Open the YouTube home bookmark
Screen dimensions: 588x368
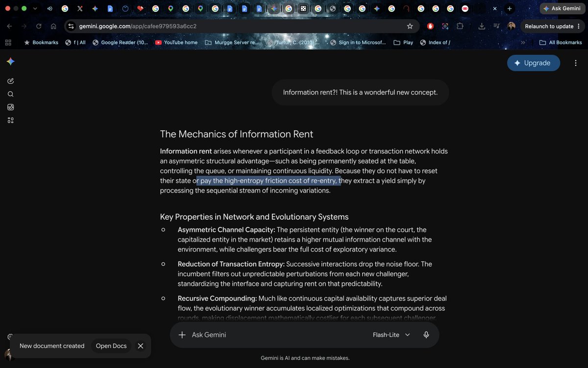click(x=176, y=42)
